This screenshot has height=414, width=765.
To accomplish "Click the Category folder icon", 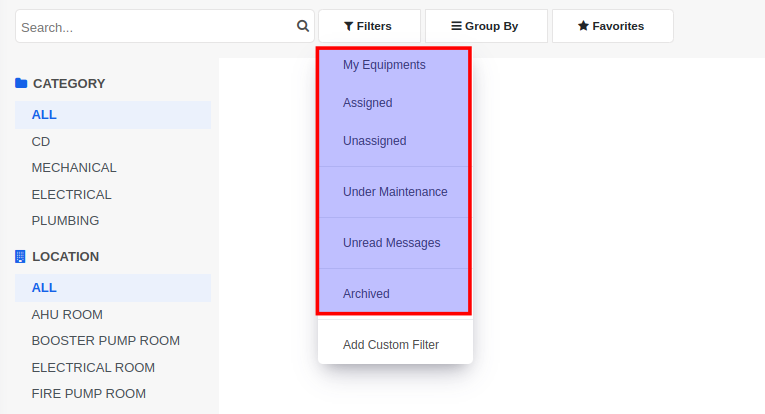I will [x=21, y=83].
